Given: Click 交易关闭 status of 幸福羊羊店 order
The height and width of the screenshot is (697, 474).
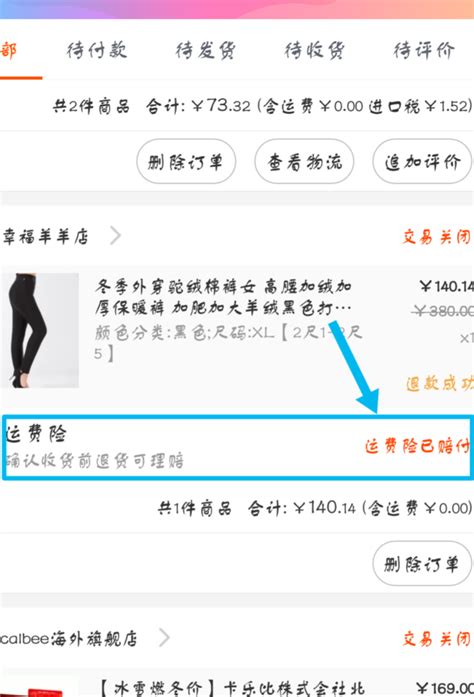Looking at the screenshot, I should click(436, 236).
